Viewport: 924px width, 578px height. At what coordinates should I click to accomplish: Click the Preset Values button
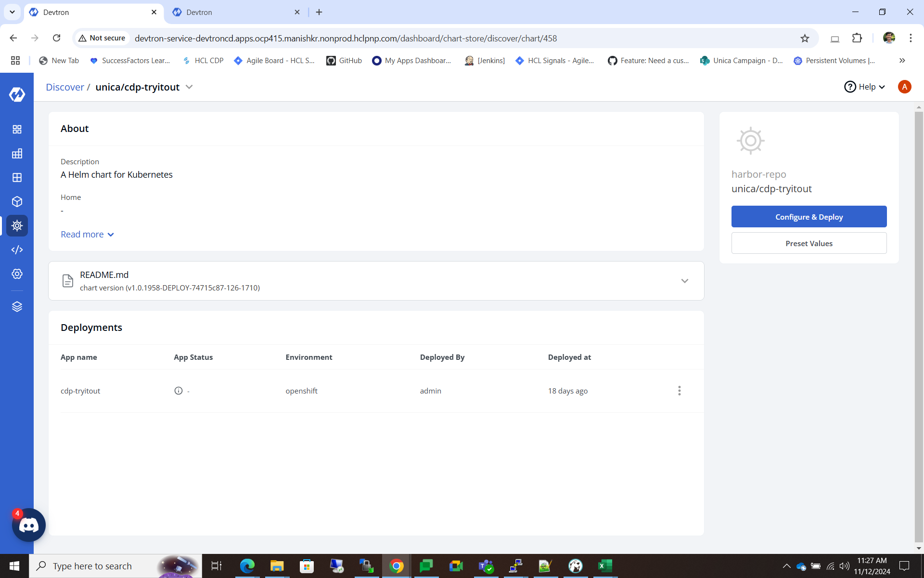808,243
